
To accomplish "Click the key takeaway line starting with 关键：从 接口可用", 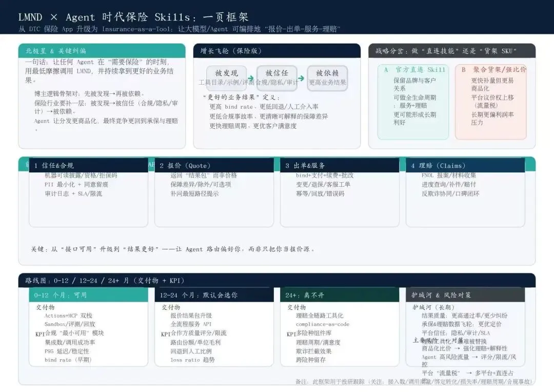I will pos(173,249).
